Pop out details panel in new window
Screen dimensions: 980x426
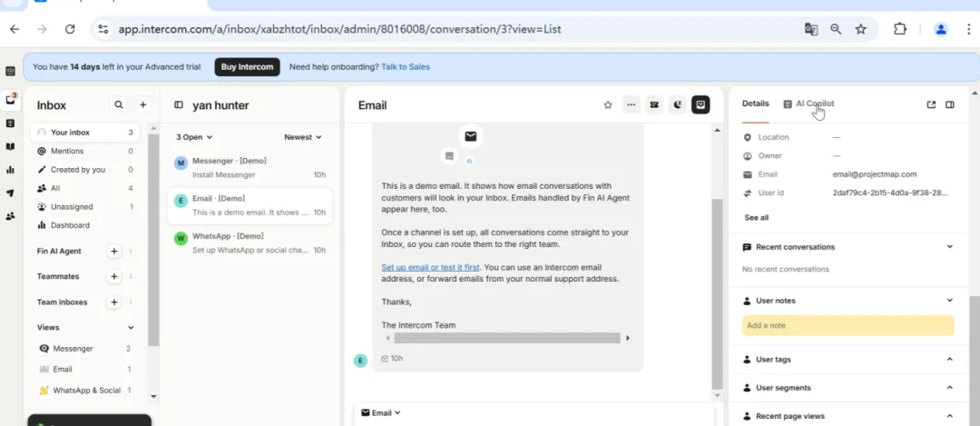point(931,104)
